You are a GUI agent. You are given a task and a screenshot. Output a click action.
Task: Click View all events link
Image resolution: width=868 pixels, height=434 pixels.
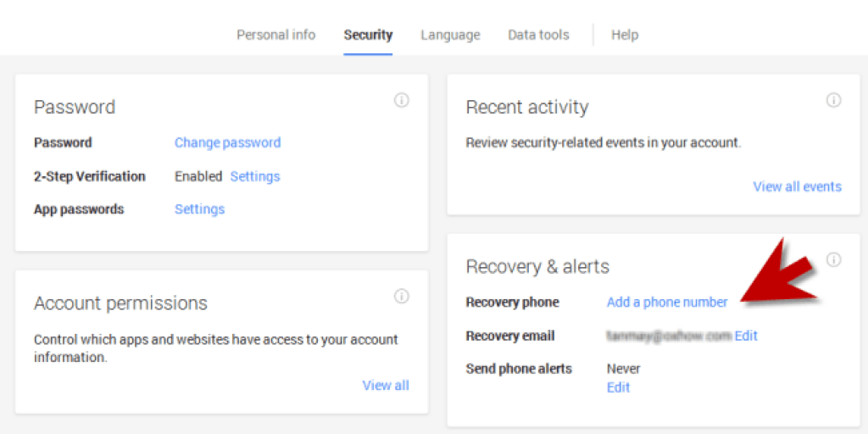tap(797, 186)
